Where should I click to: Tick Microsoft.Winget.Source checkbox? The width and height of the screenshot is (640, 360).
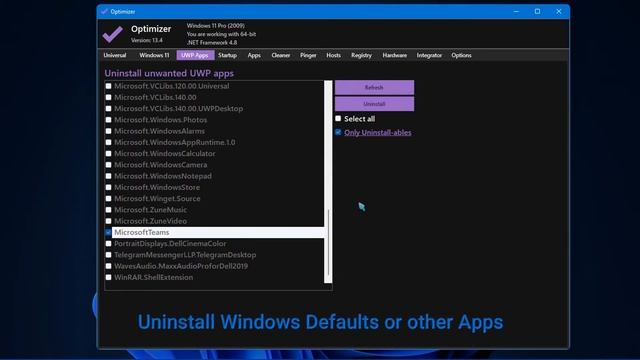pos(108,198)
